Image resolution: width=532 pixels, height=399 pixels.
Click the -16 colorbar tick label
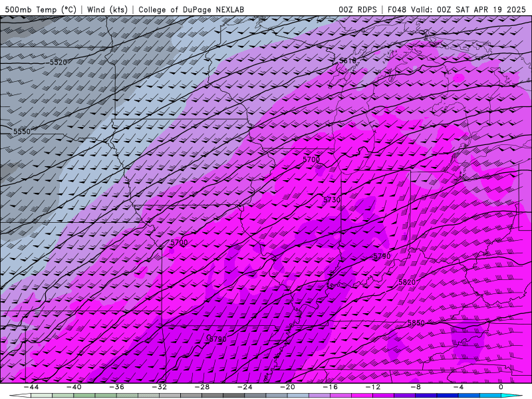coord(330,387)
